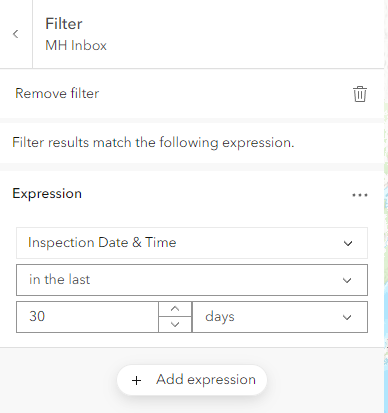Click the map strip at the panel's edge
388x413 pixels.
click(x=386, y=207)
